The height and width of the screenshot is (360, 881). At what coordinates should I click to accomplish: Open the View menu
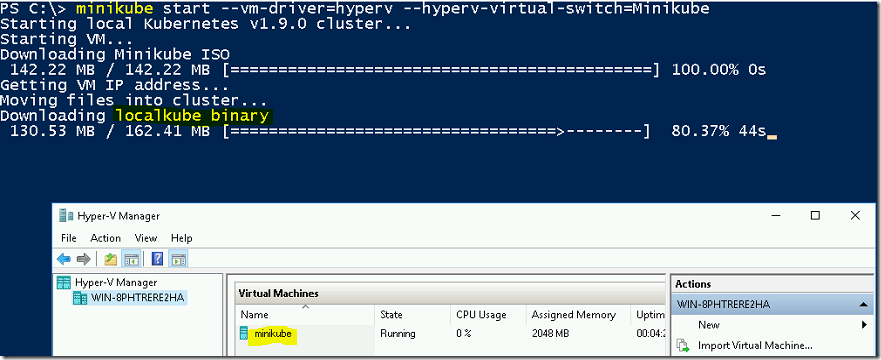146,238
